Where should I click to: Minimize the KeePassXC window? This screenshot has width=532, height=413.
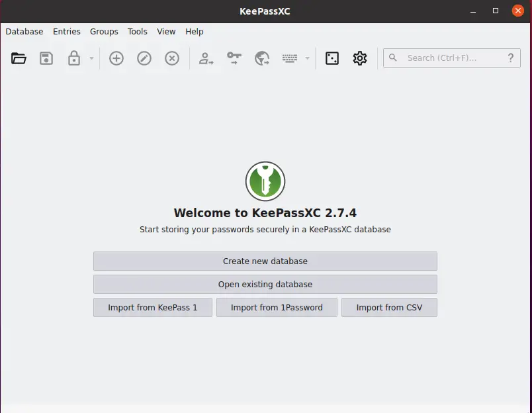pyautogui.click(x=473, y=11)
